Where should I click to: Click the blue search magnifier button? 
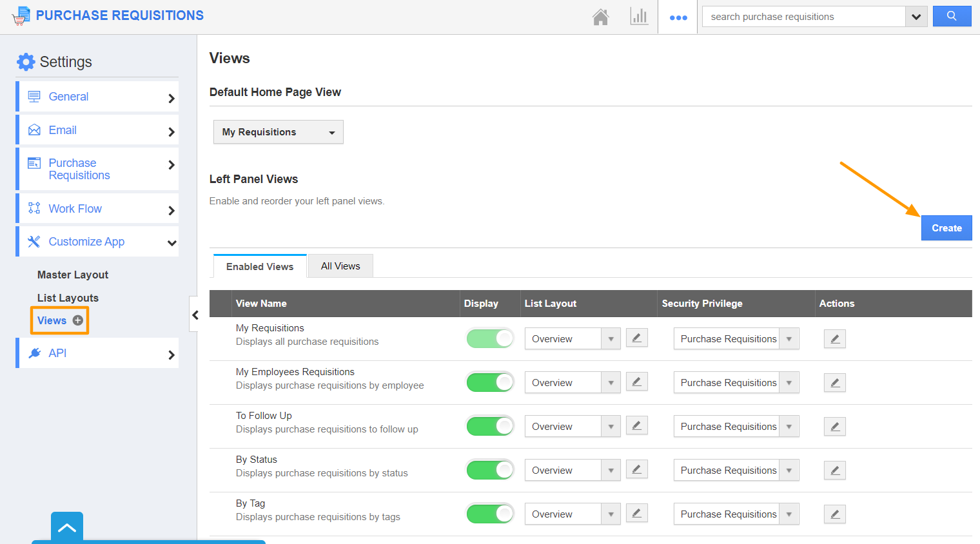(952, 16)
